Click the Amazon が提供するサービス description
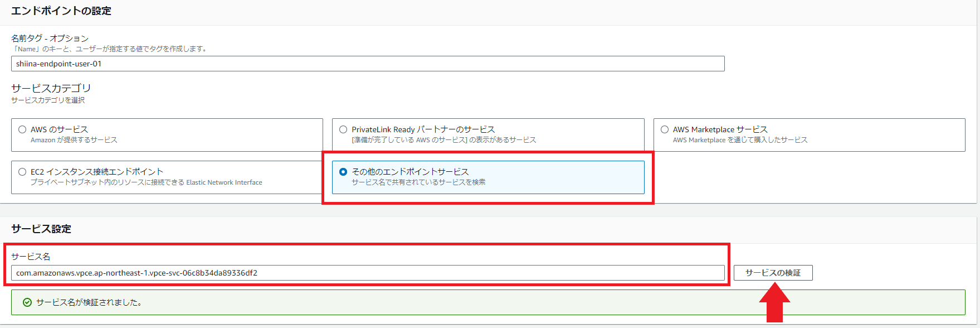 tap(74, 140)
